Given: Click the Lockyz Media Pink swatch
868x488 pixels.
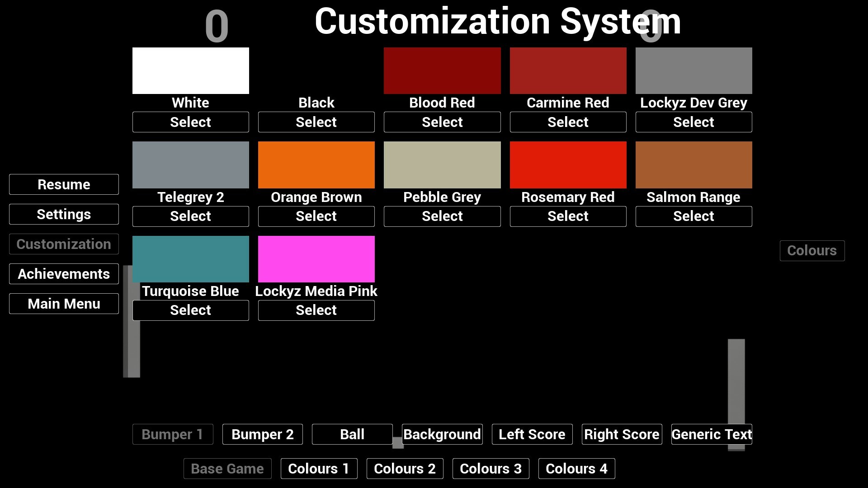Looking at the screenshot, I should [x=316, y=259].
